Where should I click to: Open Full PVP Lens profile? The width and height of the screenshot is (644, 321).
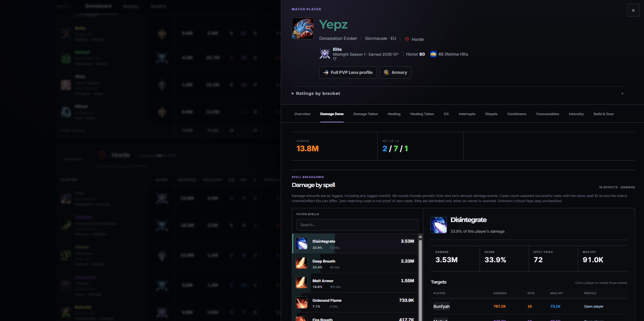click(348, 73)
